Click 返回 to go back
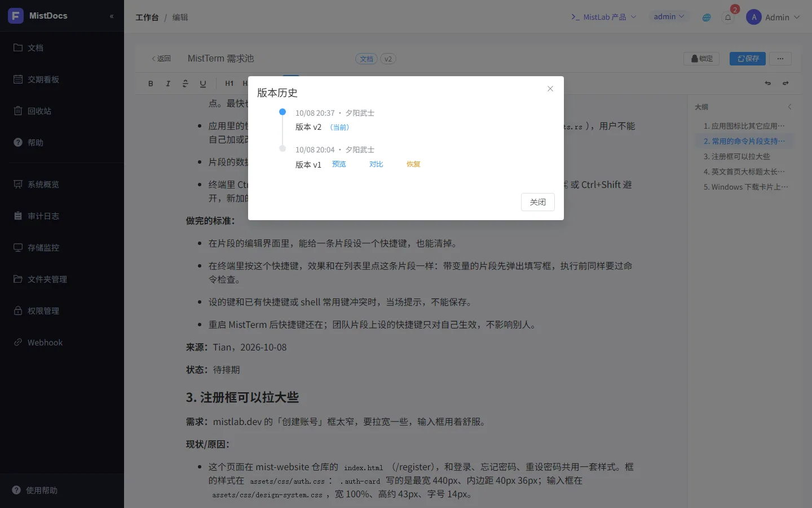This screenshot has height=508, width=812. click(161, 59)
